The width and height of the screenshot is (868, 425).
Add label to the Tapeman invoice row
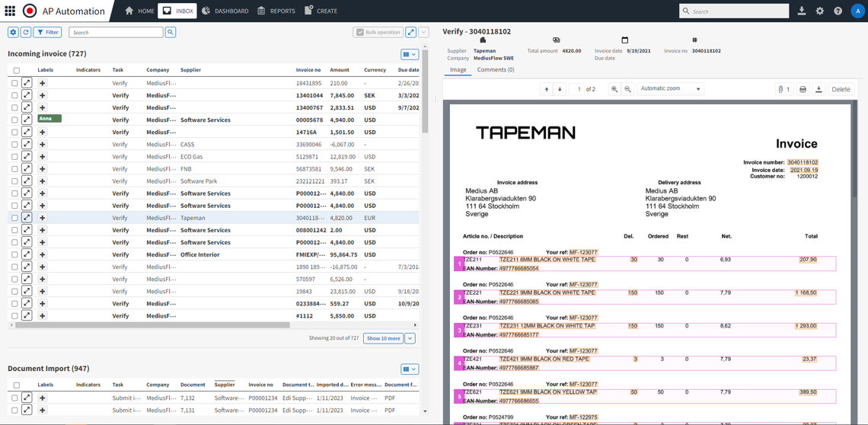point(42,218)
